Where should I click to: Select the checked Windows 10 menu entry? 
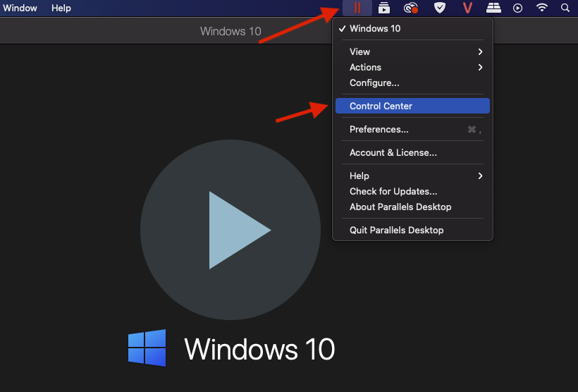374,29
